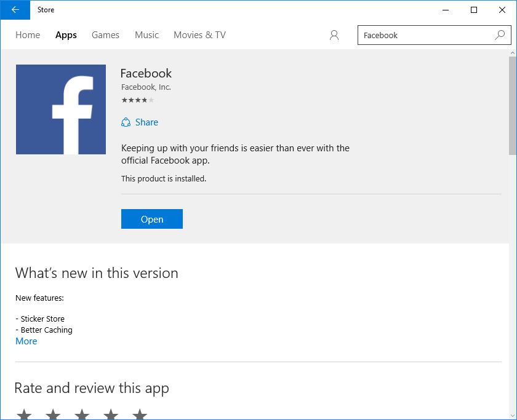Click the Facebook app title text
Image resolution: width=517 pixels, height=420 pixels.
point(146,73)
